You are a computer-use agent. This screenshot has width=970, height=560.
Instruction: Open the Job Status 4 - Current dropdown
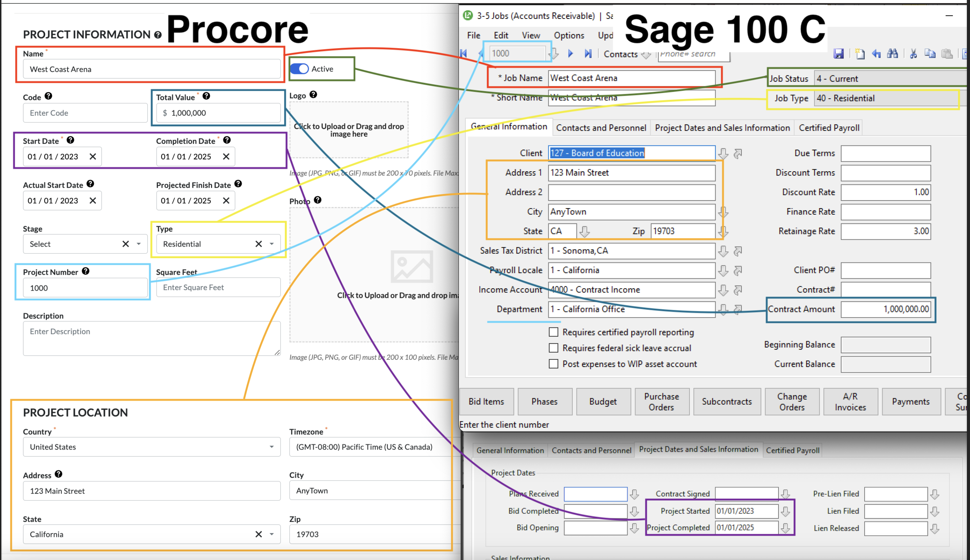point(890,79)
